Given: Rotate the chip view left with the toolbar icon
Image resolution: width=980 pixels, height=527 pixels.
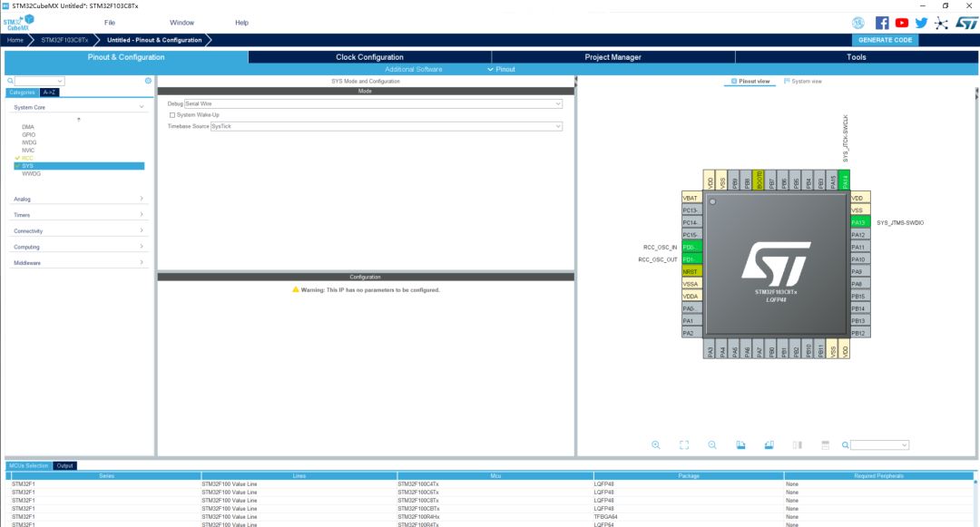Looking at the screenshot, I should pos(740,445).
